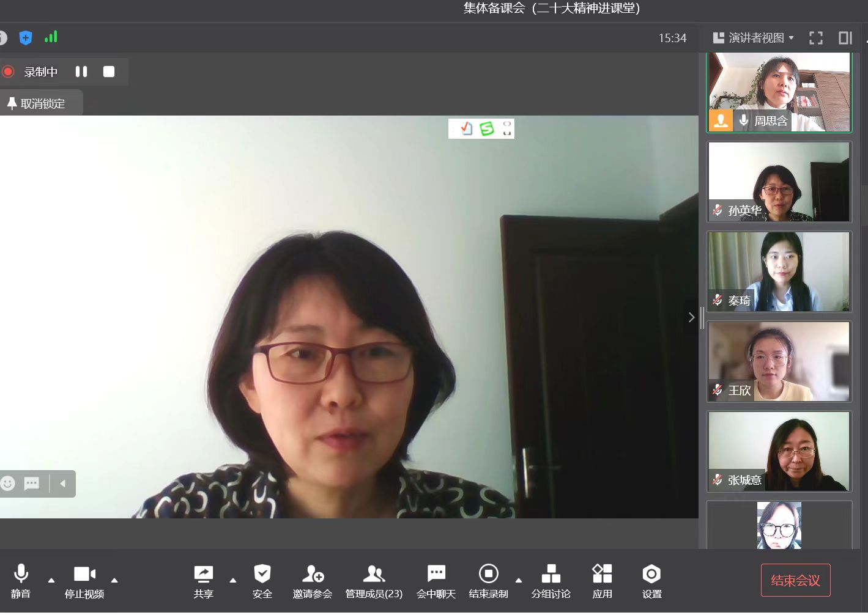Click the blue security shield icon
The height and width of the screenshot is (615, 868).
[x=26, y=38]
